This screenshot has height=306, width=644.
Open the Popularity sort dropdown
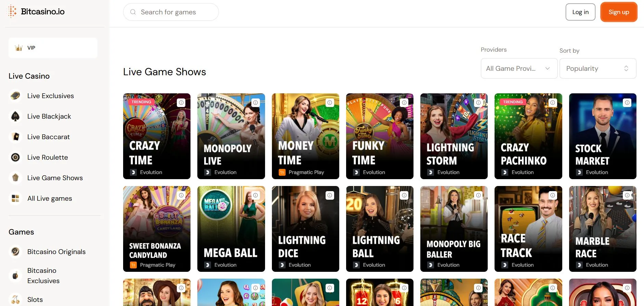click(597, 68)
